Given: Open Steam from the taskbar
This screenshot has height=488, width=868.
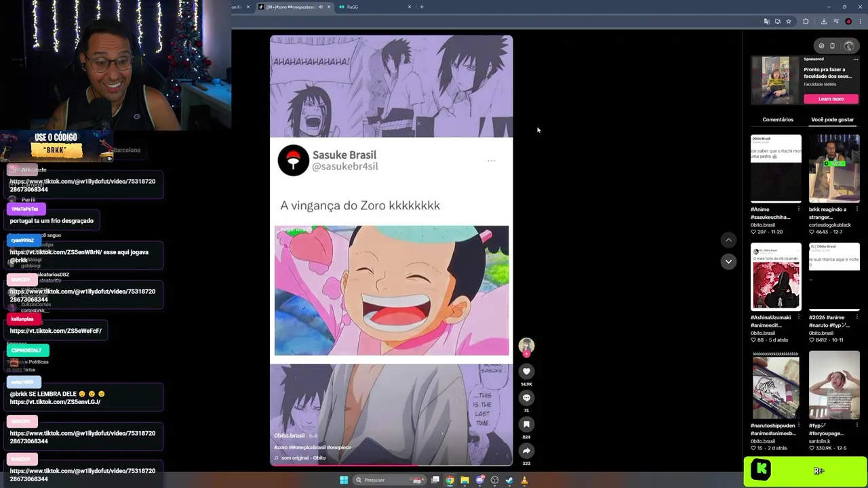Looking at the screenshot, I should point(509,480).
